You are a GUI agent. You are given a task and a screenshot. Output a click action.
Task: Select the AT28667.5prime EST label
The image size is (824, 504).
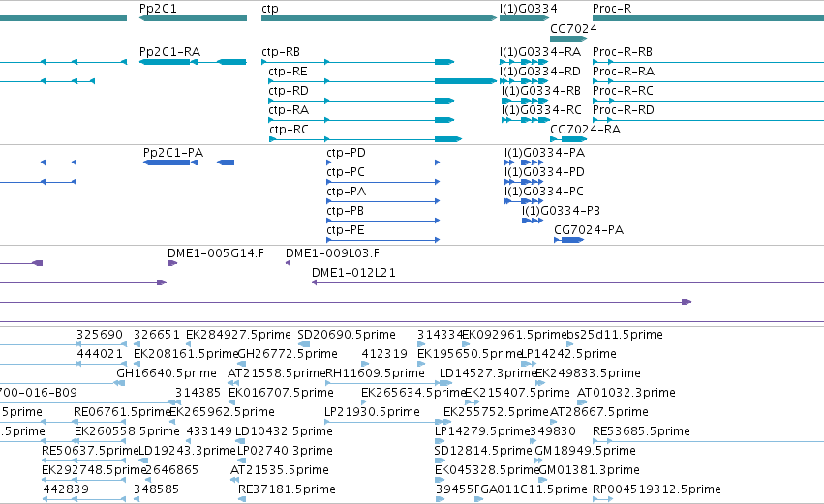point(599,413)
